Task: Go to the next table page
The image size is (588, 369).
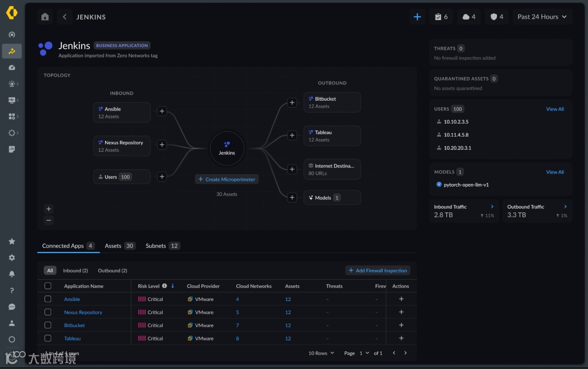Action: (406, 353)
